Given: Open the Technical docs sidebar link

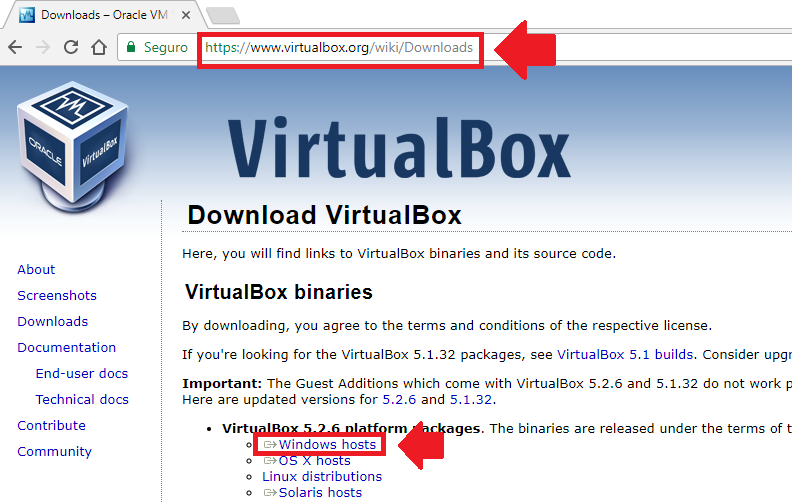Looking at the screenshot, I should pos(82,399).
